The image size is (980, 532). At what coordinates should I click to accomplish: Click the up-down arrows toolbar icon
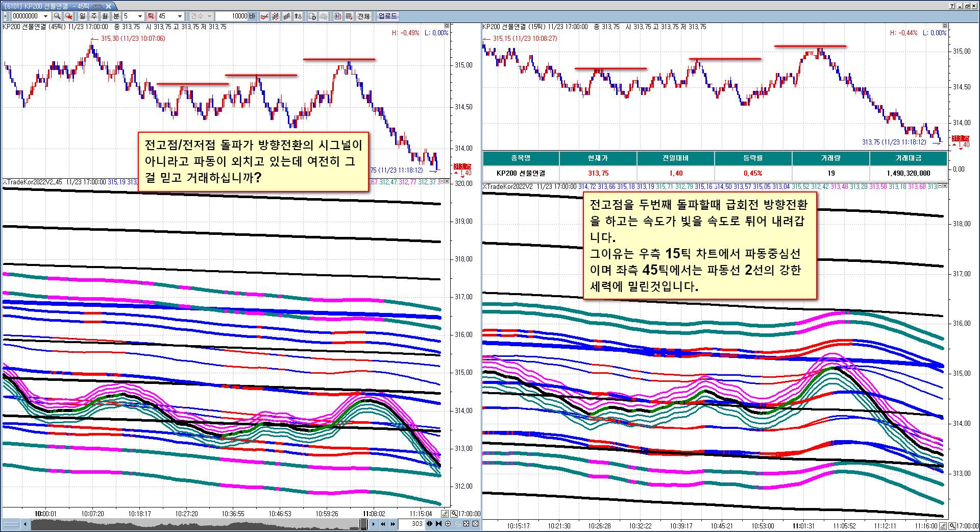[299, 16]
